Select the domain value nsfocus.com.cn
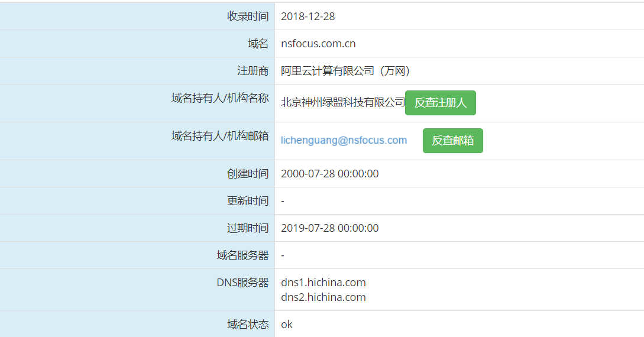644x337 pixels. [x=318, y=44]
